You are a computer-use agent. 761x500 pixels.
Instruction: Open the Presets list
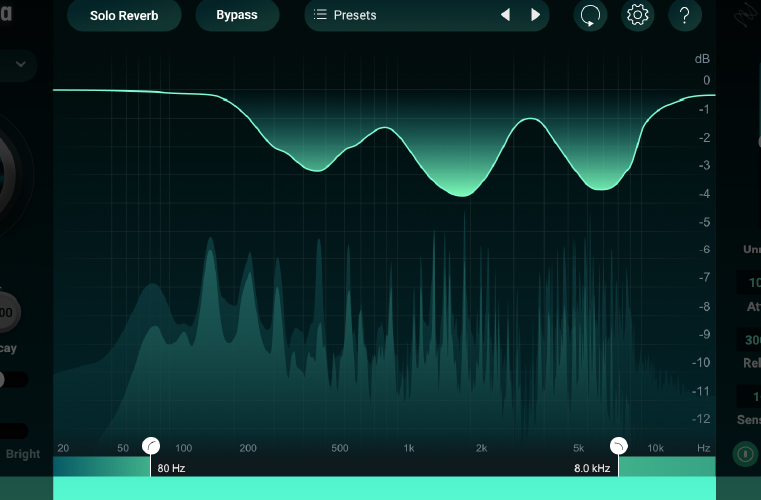(x=355, y=15)
